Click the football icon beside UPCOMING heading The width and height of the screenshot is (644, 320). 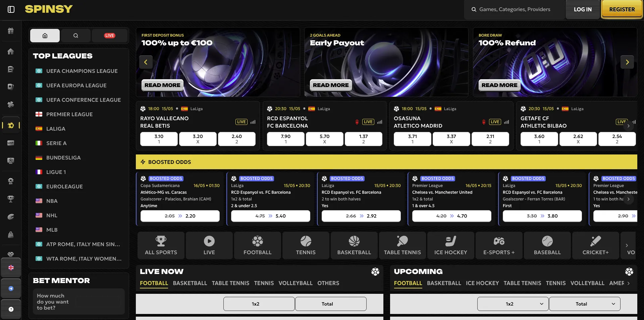pyautogui.click(x=629, y=272)
